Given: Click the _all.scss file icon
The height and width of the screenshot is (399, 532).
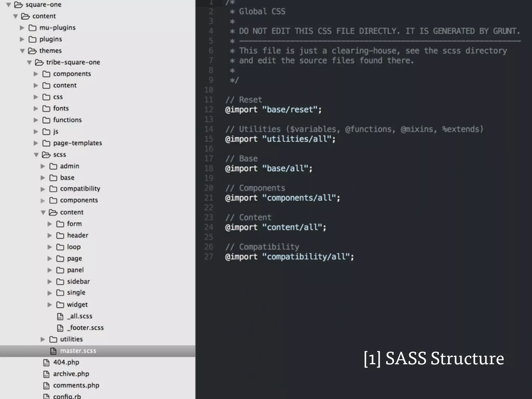Looking at the screenshot, I should [60, 317].
